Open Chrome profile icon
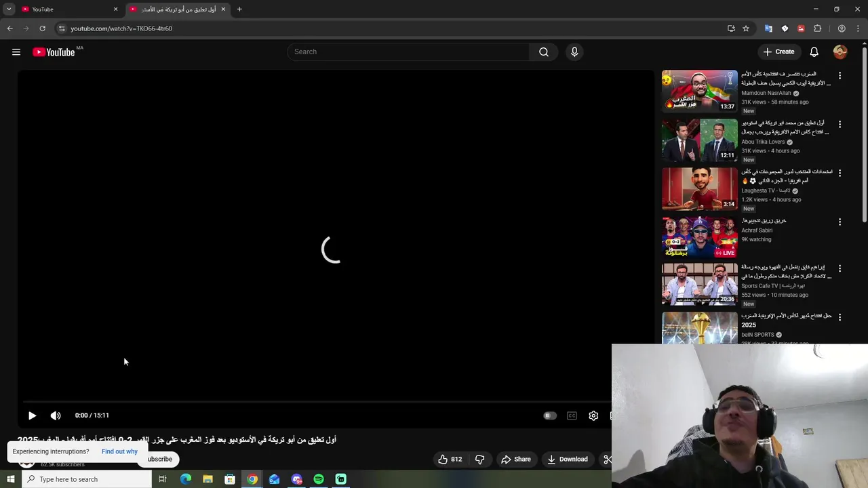 click(842, 28)
